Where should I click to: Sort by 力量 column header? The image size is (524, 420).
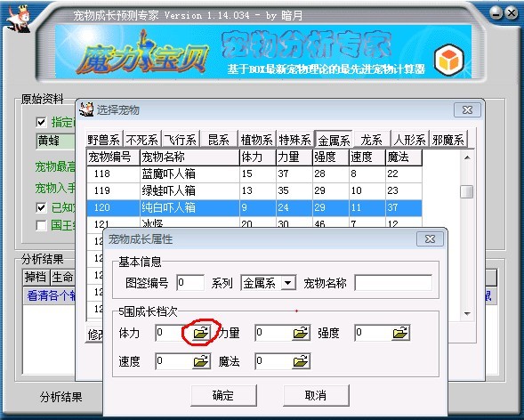294,157
